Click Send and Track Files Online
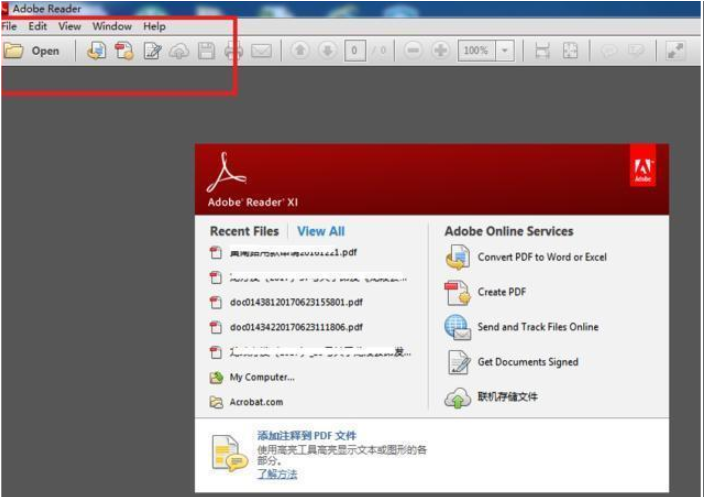 [x=538, y=327]
